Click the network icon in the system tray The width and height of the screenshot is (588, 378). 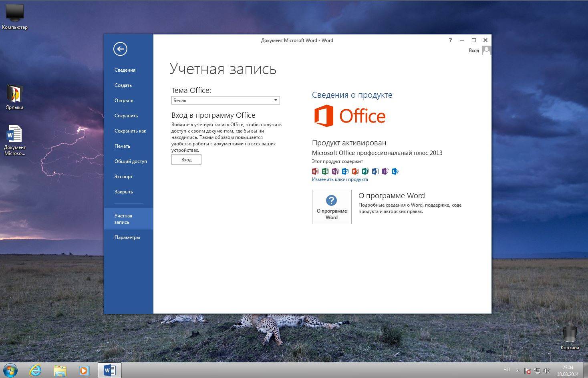[537, 371]
